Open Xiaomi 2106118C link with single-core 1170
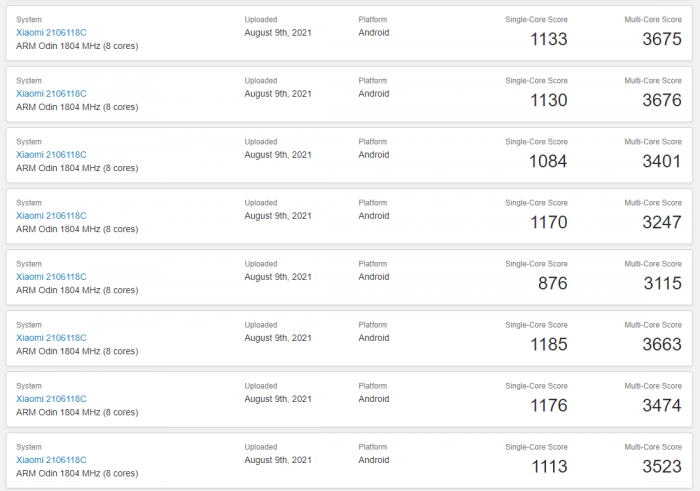This screenshot has height=491, width=700. click(51, 216)
